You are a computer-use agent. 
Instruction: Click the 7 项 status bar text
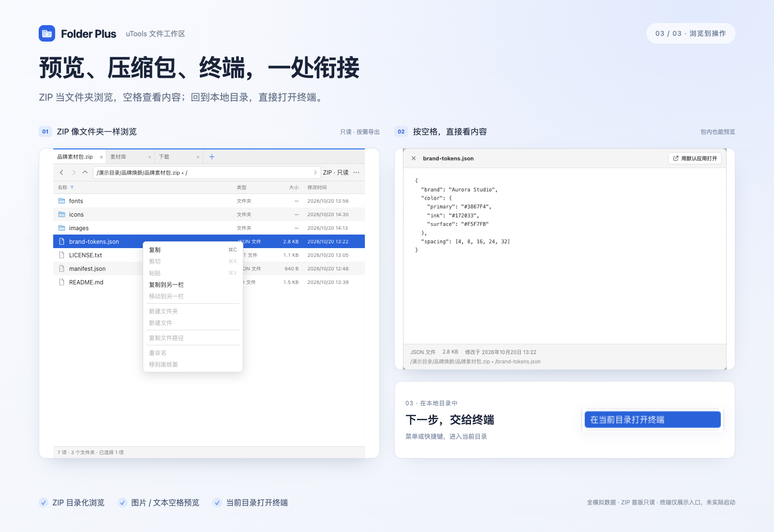(x=90, y=452)
